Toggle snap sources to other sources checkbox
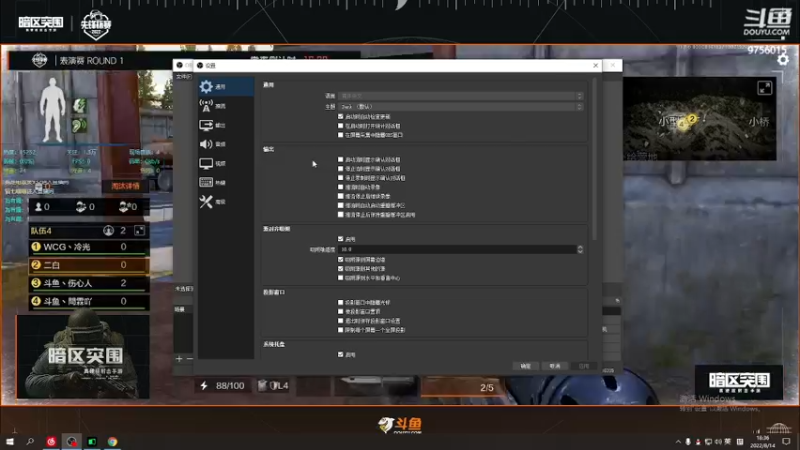The height and width of the screenshot is (450, 800). [341, 269]
